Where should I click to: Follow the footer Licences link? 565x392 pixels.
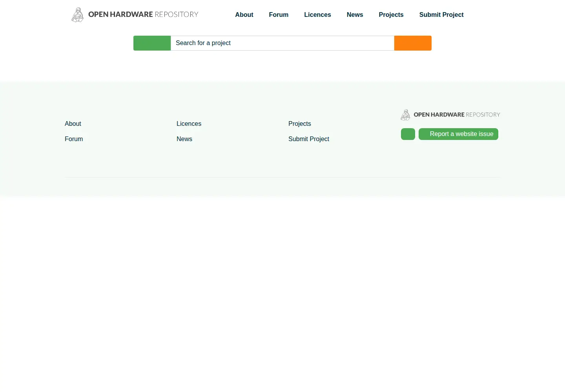[x=189, y=123]
